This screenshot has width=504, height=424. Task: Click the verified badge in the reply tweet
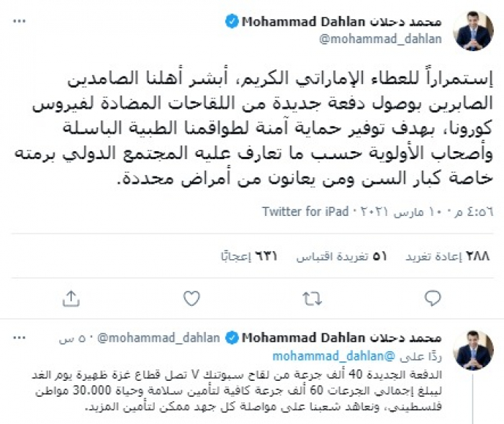point(232,337)
